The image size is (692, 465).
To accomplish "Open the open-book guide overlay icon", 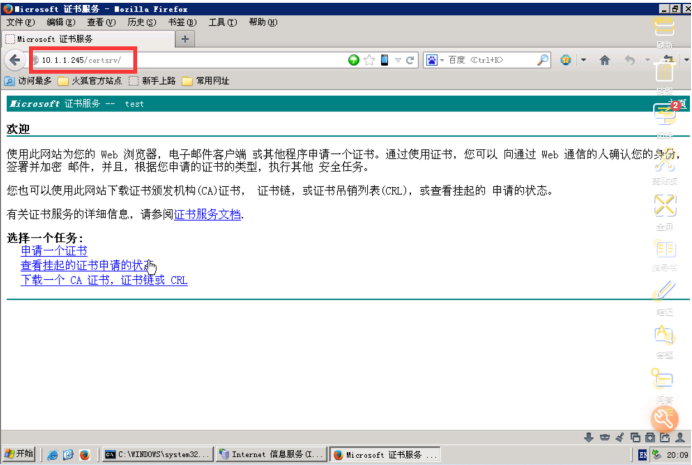I will [665, 249].
